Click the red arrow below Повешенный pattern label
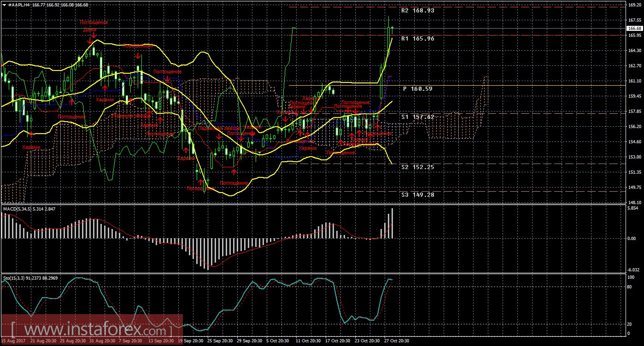The height and width of the screenshot is (346, 644). (138, 55)
